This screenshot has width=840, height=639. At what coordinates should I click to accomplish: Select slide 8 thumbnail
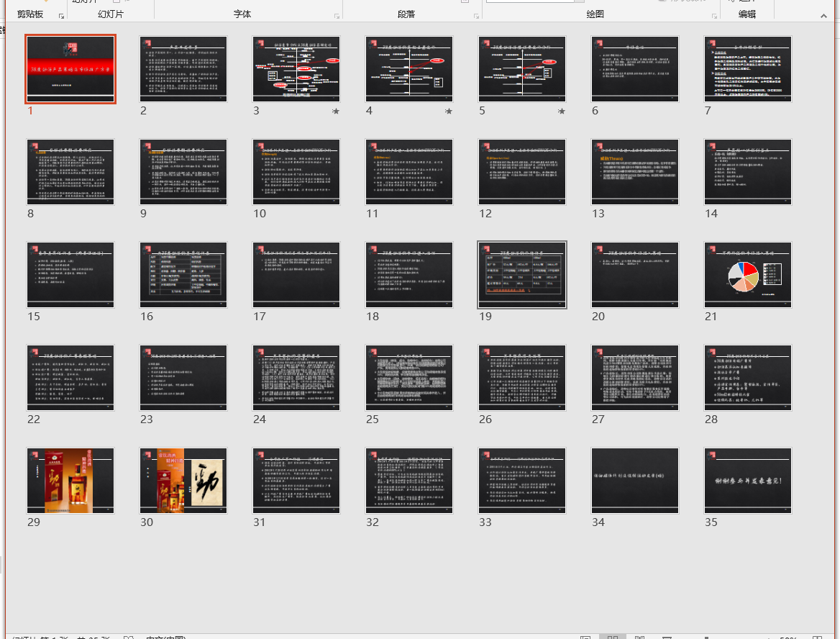click(x=70, y=172)
